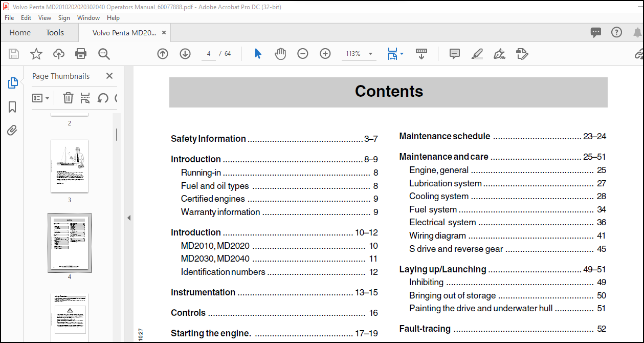644x343 pixels.
Task: Select the arrow selection tool
Action: [258, 54]
